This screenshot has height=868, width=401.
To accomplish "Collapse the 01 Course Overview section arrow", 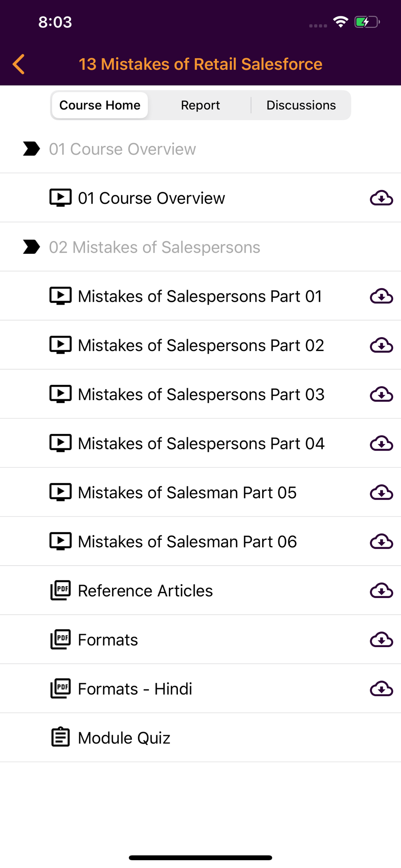I will 31,148.
